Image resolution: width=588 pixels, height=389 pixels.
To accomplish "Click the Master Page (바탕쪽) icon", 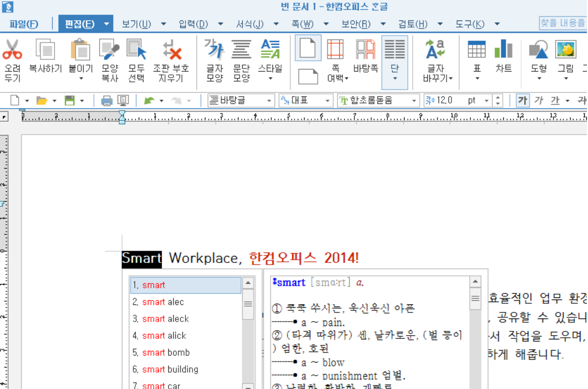I will point(365,50).
